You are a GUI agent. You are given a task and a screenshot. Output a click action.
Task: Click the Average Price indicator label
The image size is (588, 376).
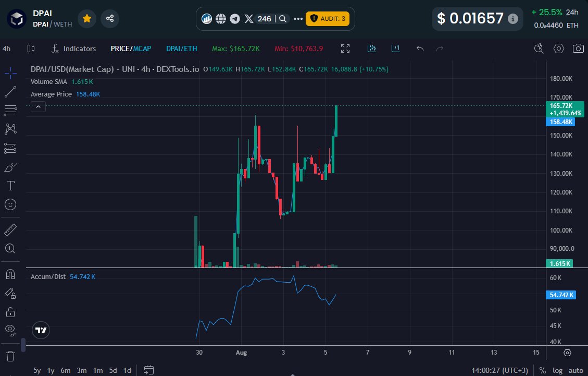click(51, 94)
